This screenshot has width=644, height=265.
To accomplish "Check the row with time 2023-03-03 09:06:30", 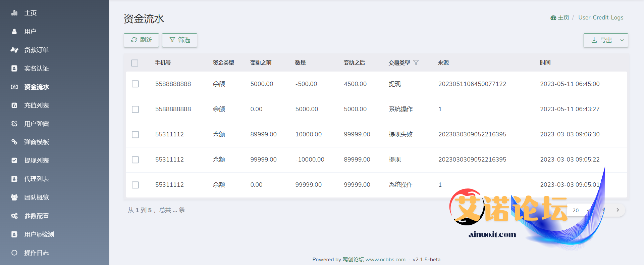I will [136, 135].
